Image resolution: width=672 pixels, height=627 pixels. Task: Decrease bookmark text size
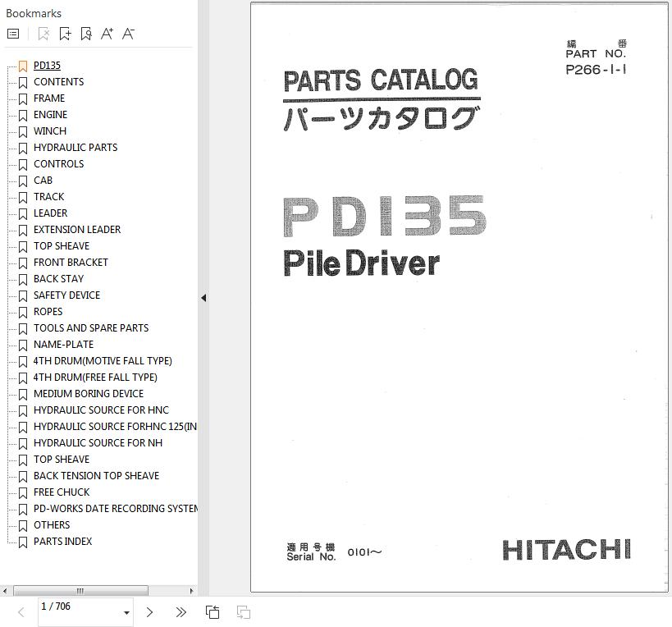(x=128, y=34)
